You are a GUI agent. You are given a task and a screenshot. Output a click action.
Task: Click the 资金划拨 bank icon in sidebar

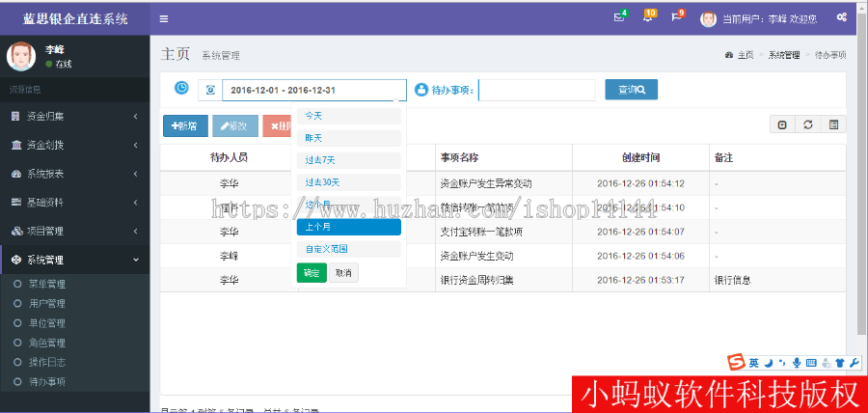[x=16, y=145]
